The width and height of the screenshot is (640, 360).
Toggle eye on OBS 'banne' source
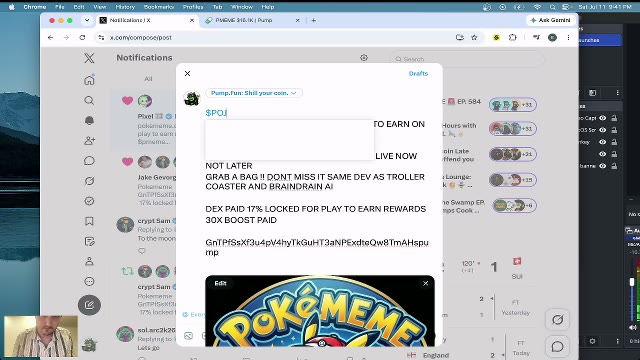pos(602,166)
